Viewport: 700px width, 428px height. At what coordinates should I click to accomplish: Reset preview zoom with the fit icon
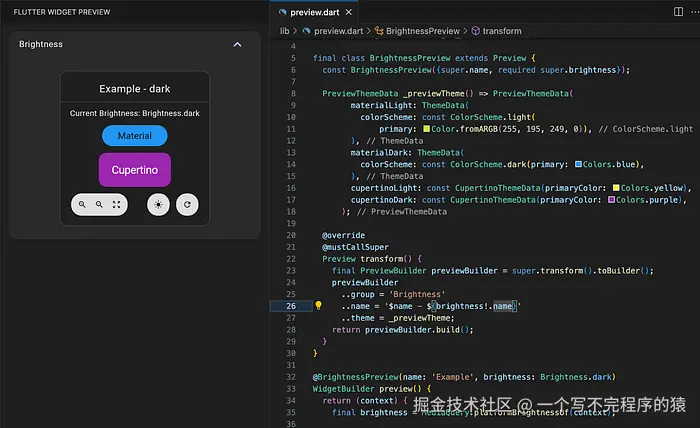coord(116,205)
